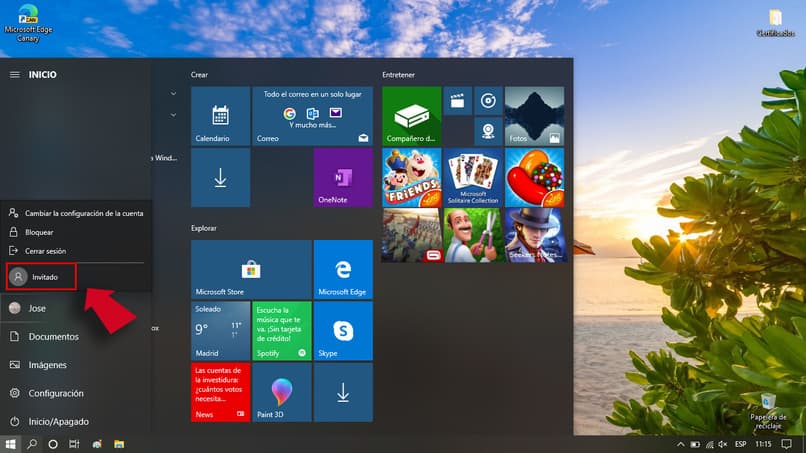This screenshot has height=453, width=806.
Task: Launch the Microsoft Edge tile
Action: (343, 269)
